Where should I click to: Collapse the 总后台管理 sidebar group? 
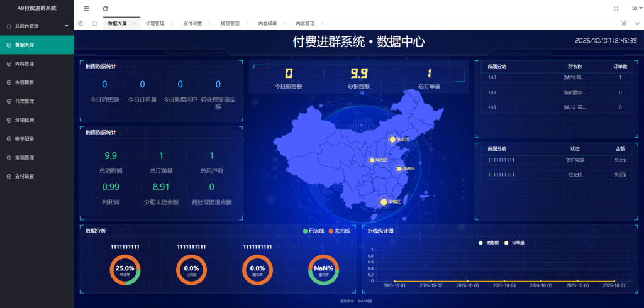click(x=37, y=26)
